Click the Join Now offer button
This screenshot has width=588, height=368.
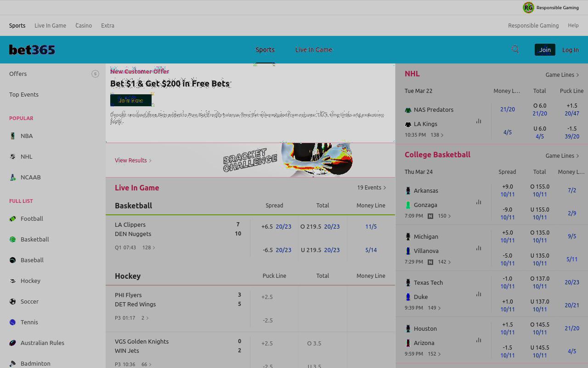coord(131,100)
